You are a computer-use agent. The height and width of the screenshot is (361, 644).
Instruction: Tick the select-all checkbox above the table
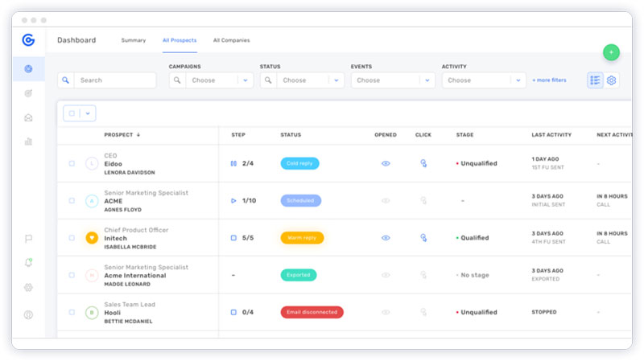pos(72,113)
